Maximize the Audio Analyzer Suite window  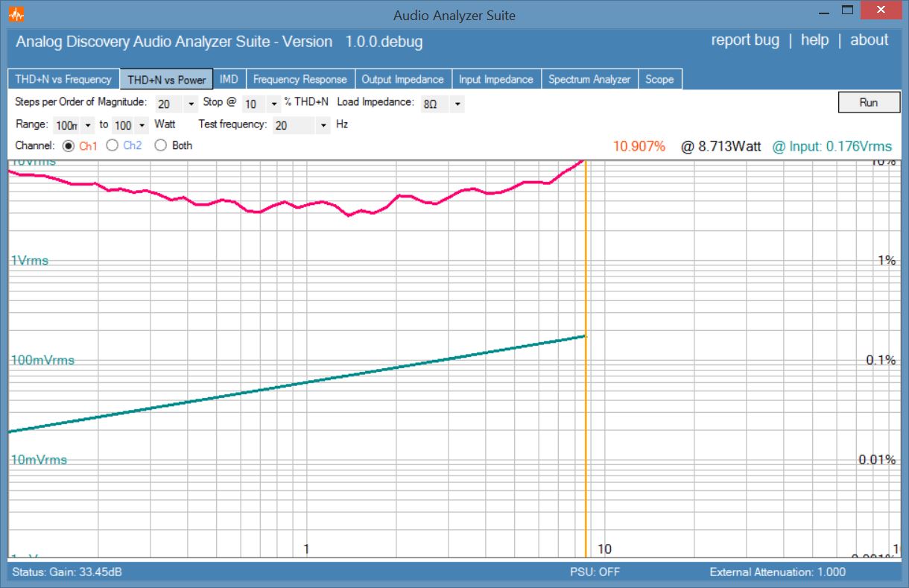[847, 11]
